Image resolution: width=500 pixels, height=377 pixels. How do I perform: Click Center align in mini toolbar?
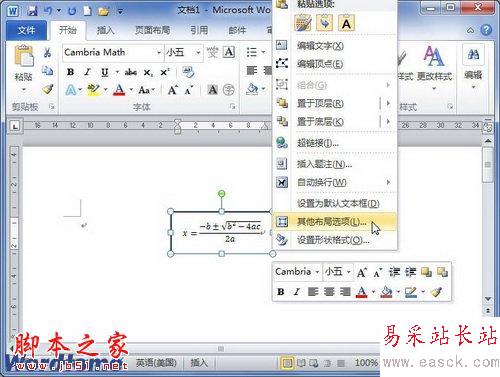[329, 292]
